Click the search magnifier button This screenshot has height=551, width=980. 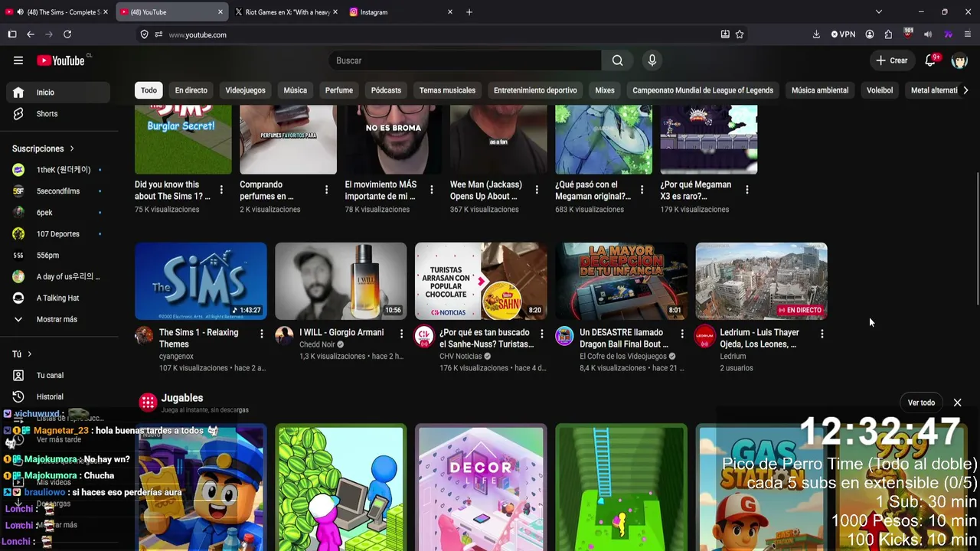click(617, 60)
